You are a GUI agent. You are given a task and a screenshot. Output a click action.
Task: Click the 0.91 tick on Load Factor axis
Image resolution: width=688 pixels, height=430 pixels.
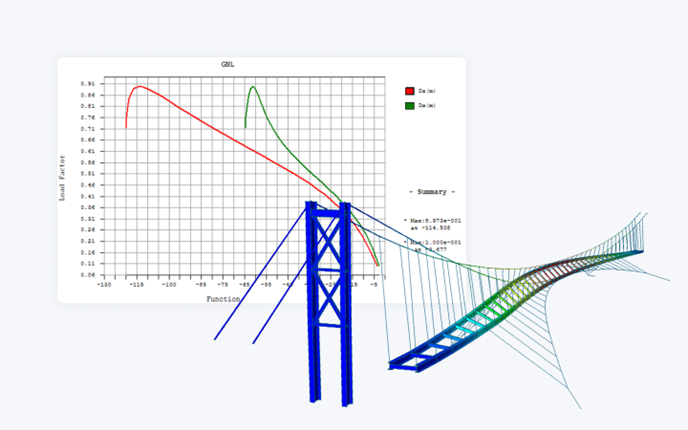click(89, 84)
